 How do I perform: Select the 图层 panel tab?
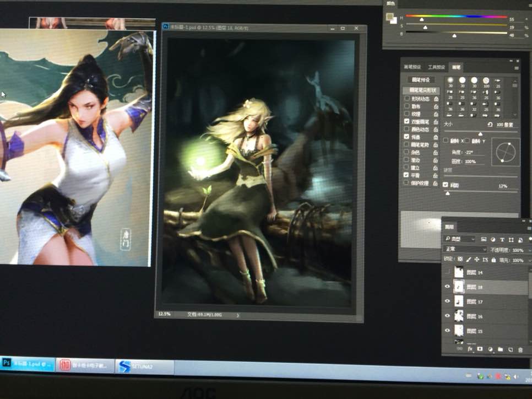pyautogui.click(x=449, y=227)
